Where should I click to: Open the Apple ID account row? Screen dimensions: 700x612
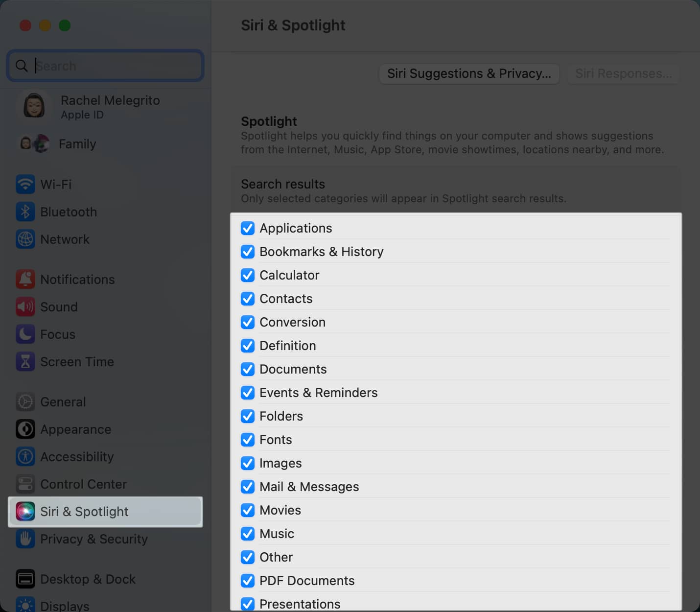pos(105,106)
